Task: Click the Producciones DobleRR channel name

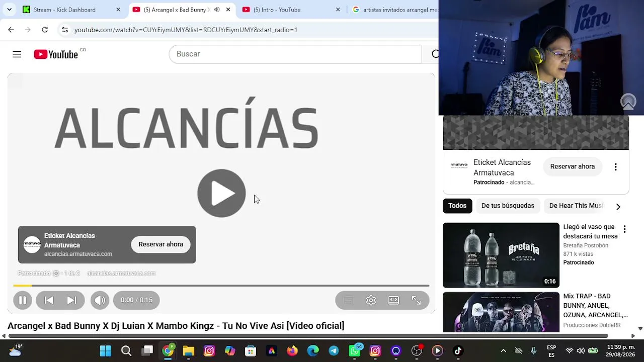Action: point(592,325)
